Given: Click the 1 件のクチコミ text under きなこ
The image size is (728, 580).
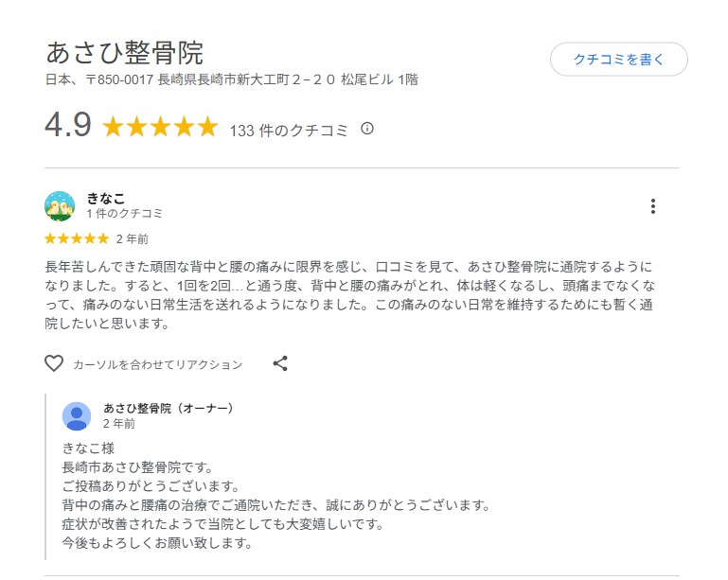Looking at the screenshot, I should click(124, 214).
